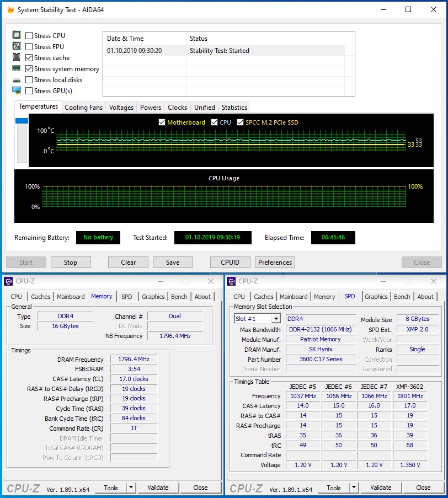
Task: Enable the Stress local disks checkbox
Action: [x=29, y=80]
